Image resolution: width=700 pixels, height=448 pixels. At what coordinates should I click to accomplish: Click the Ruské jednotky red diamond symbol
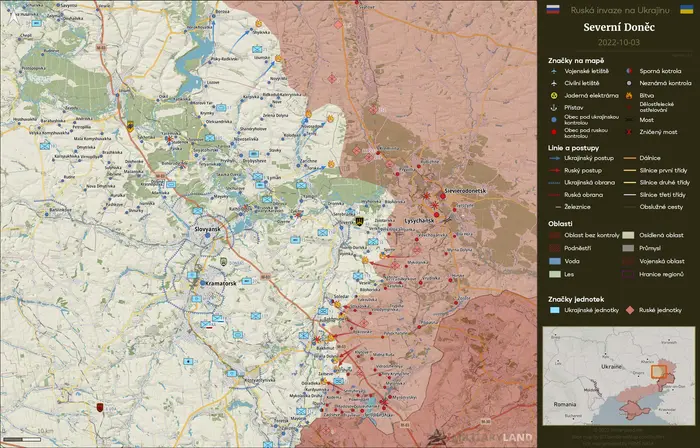629,310
